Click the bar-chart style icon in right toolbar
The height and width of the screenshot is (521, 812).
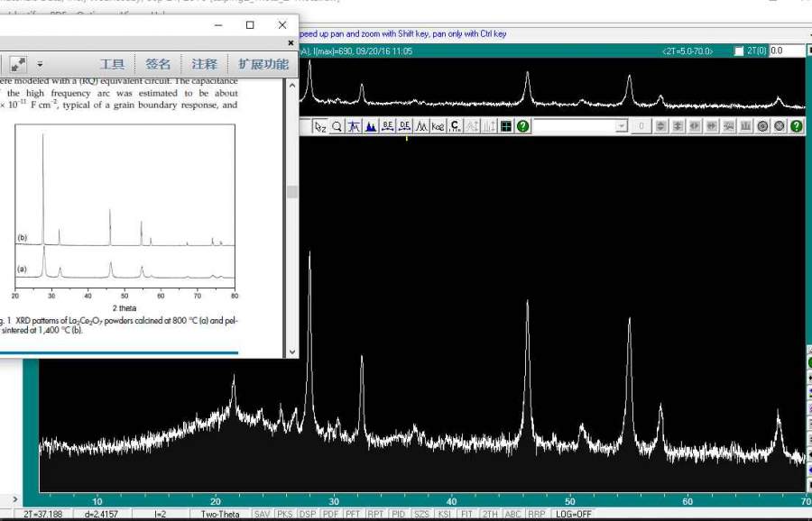(x=746, y=125)
